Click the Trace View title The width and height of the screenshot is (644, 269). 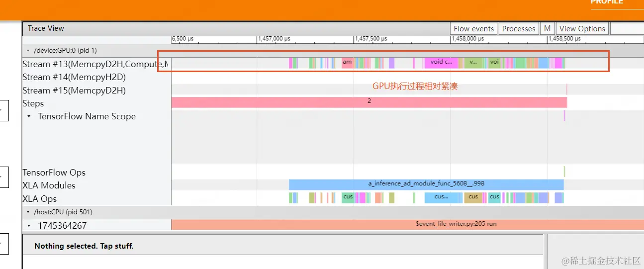click(46, 28)
